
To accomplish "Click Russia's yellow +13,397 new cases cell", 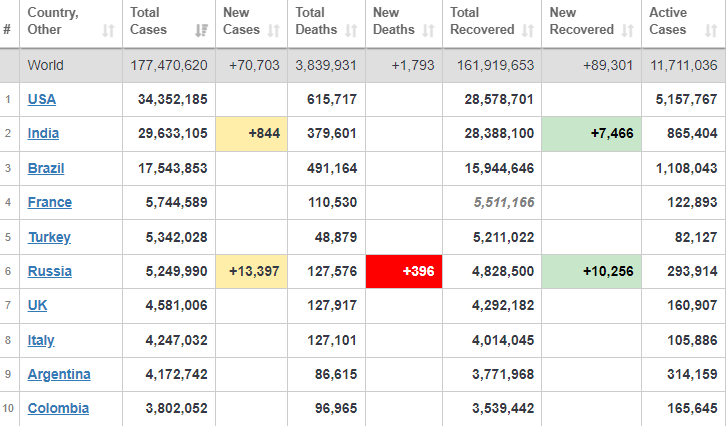I will tap(251, 271).
